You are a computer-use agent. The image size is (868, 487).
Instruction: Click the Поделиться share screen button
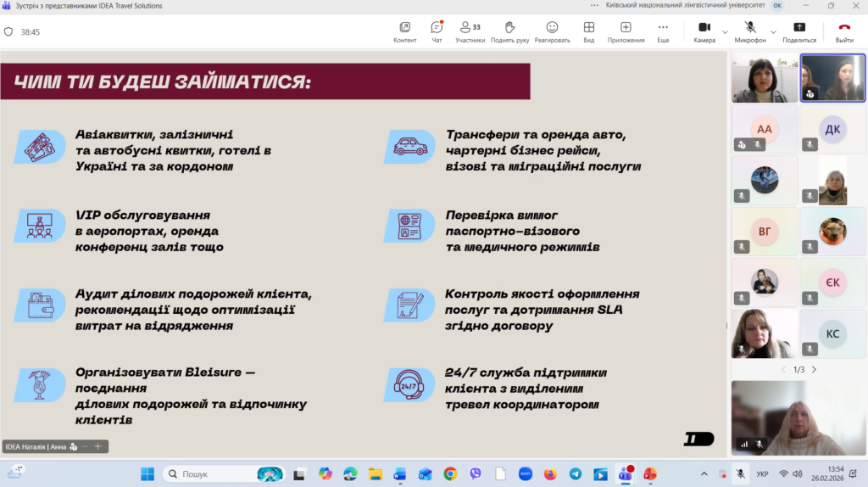pyautogui.click(x=799, y=31)
